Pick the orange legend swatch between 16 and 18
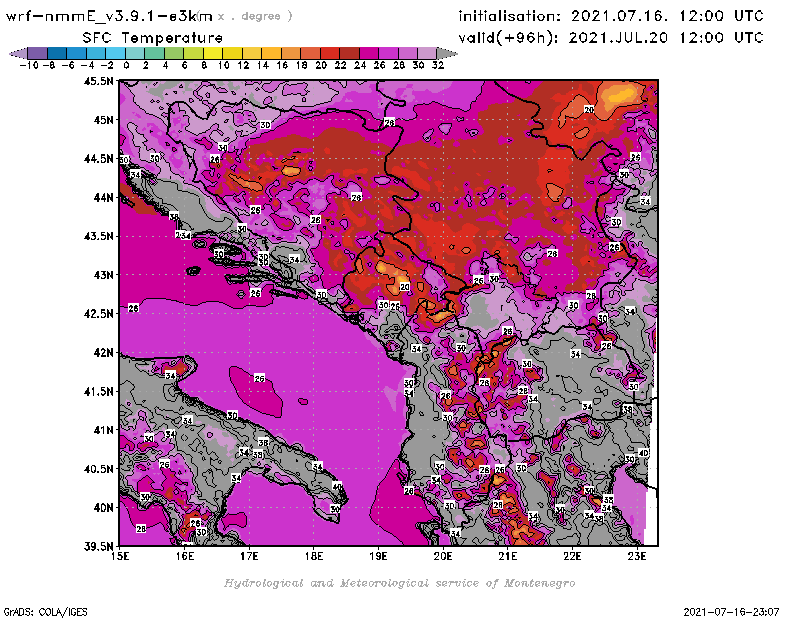This screenshot has height=618, width=800. pos(291,53)
